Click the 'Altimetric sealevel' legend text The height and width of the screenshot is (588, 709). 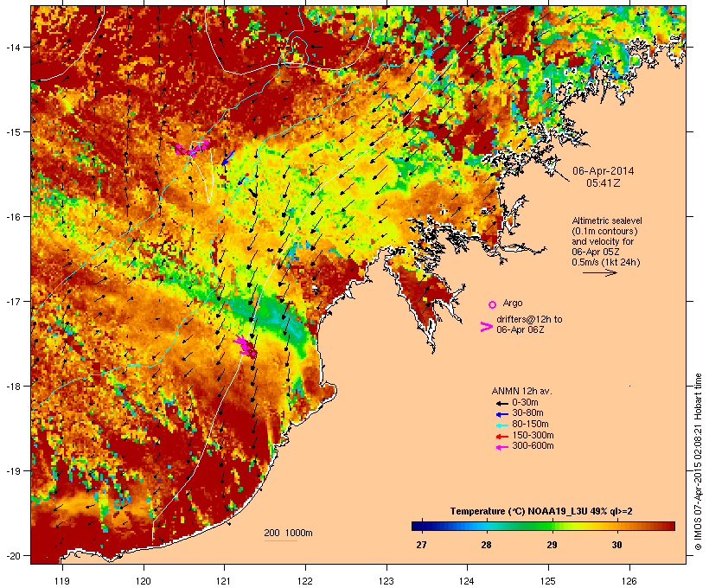[607, 220]
